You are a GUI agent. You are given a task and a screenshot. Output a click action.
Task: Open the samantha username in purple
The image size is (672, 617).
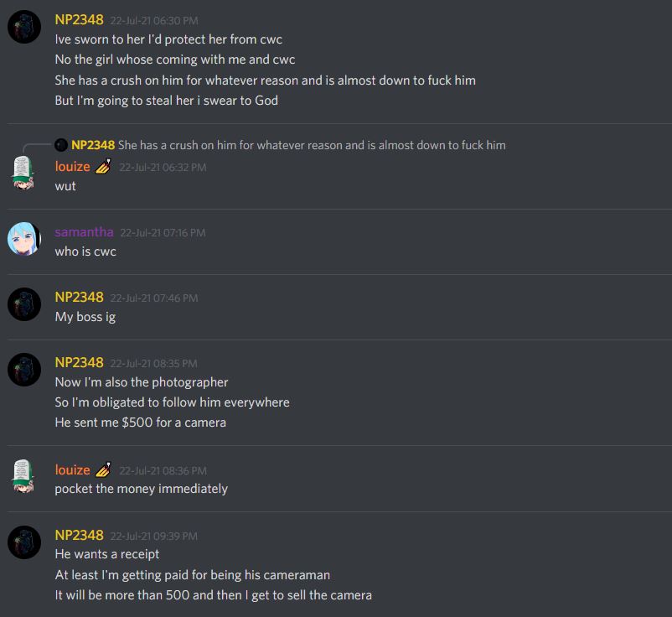(x=84, y=232)
